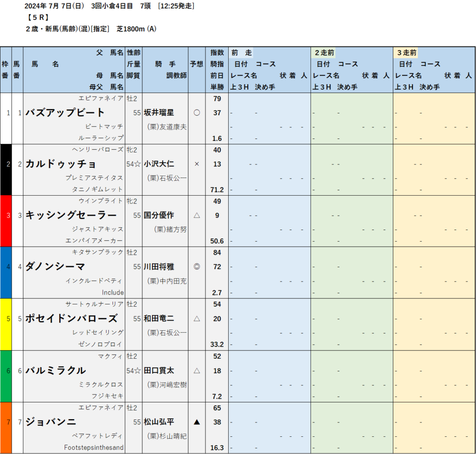Select horse name ポセイドンバローズ
The width and height of the screenshot is (476, 454).
pos(71,318)
